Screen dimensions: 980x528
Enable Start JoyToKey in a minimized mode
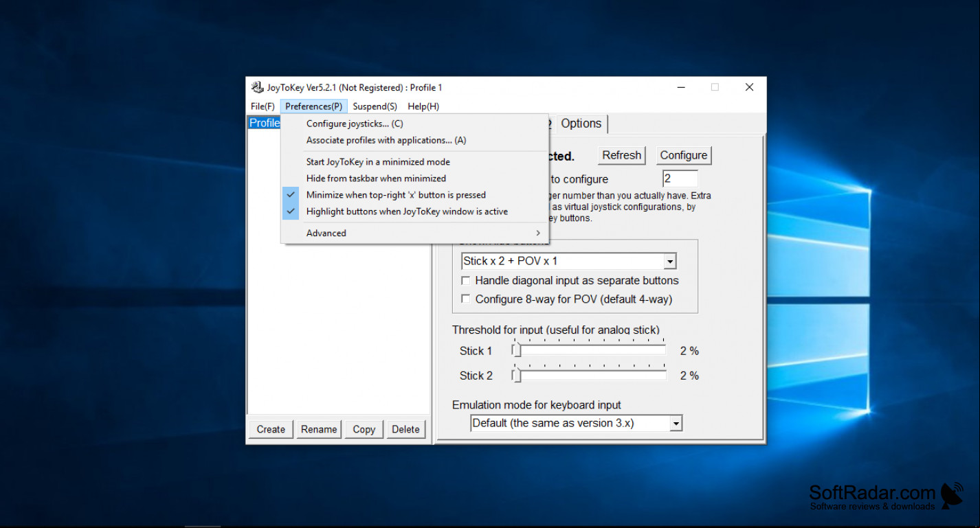pos(414,162)
